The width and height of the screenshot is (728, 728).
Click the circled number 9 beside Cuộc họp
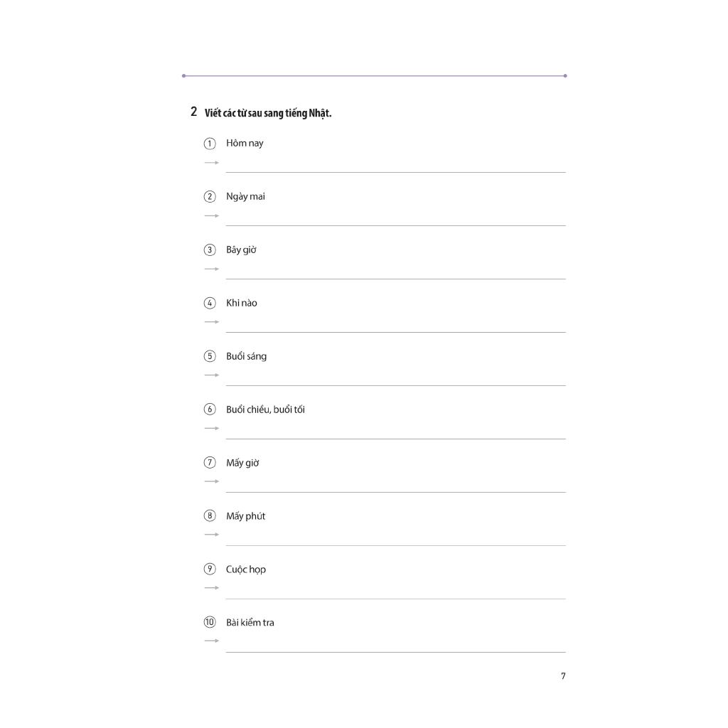(210, 569)
